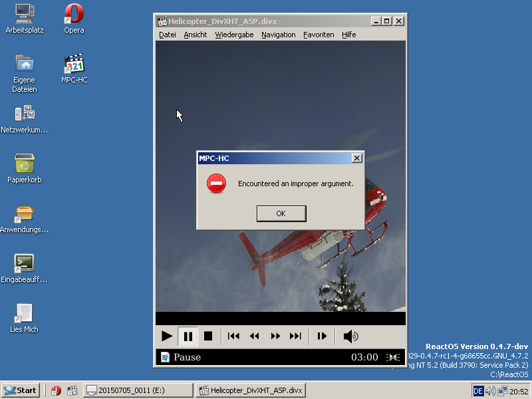Skip to next track button

(295, 336)
